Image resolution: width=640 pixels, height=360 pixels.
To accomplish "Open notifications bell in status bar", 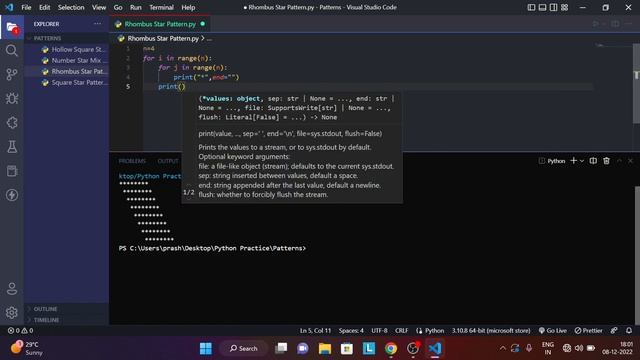I will click(629, 330).
